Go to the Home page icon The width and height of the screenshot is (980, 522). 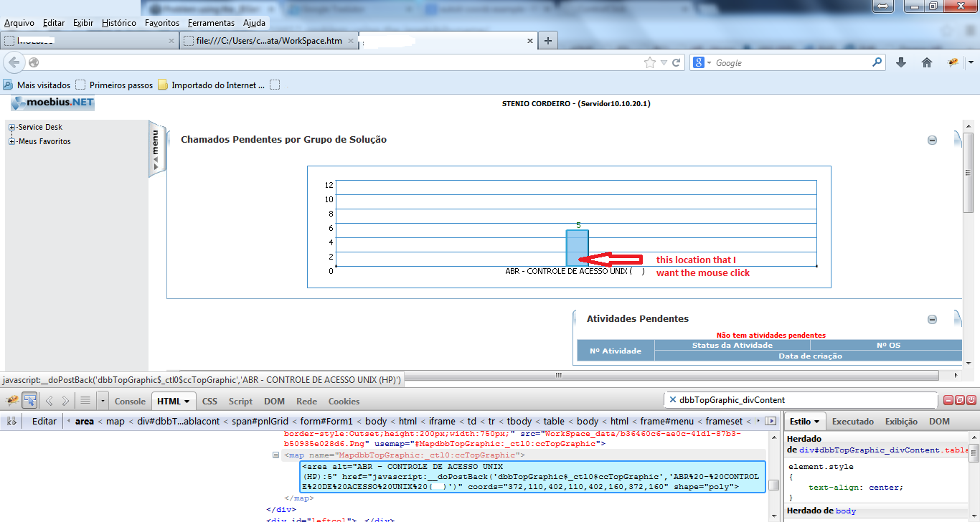pos(927,63)
